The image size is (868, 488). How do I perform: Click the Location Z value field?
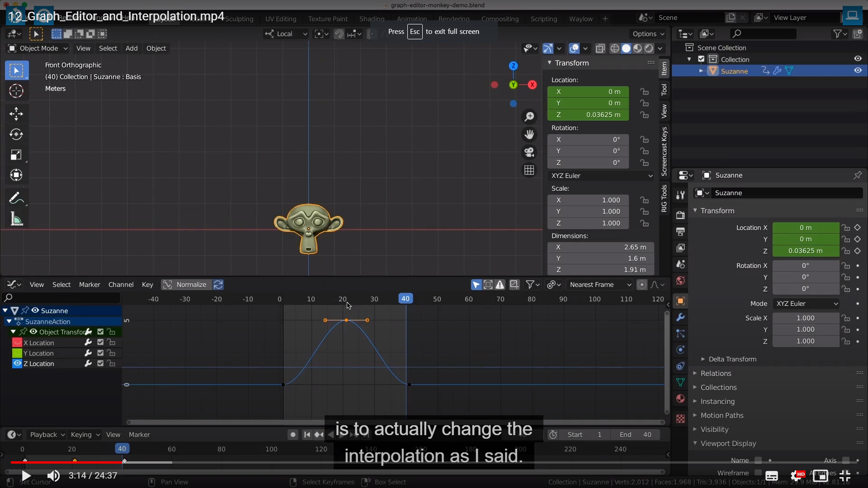[588, 115]
